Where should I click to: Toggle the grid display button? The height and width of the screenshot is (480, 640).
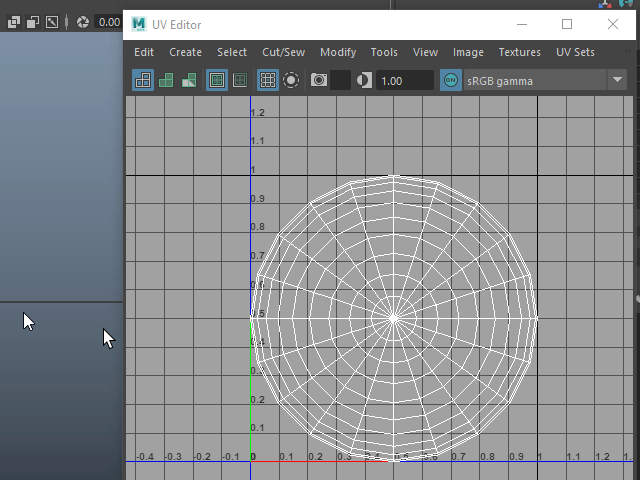267,81
